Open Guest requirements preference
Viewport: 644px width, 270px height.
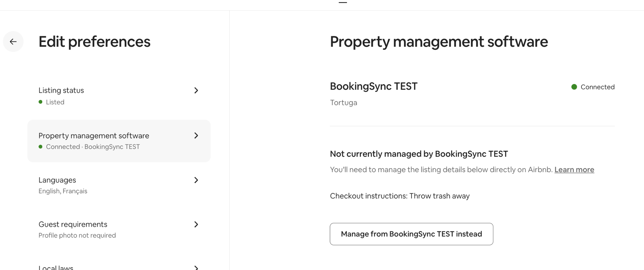pyautogui.click(x=119, y=230)
